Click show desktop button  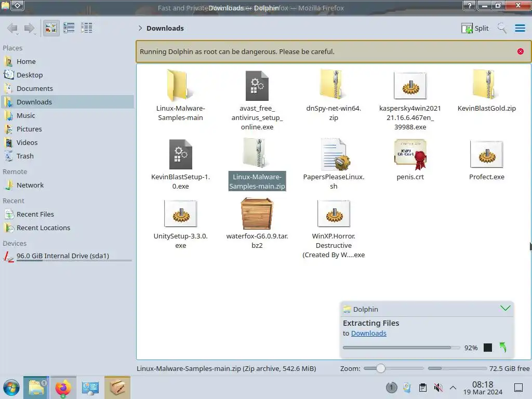518,388
